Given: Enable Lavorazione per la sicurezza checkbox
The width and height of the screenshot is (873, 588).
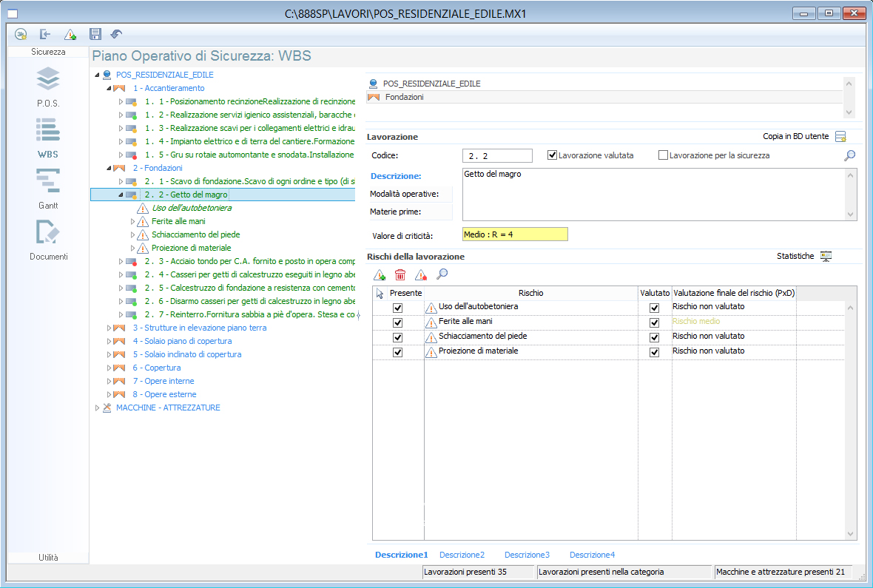Looking at the screenshot, I should tap(663, 155).
